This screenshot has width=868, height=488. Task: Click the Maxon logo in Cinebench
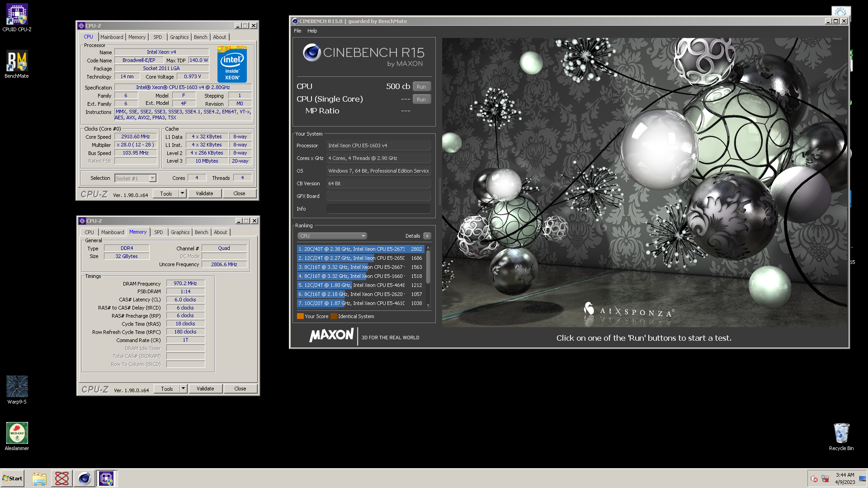[x=331, y=335]
